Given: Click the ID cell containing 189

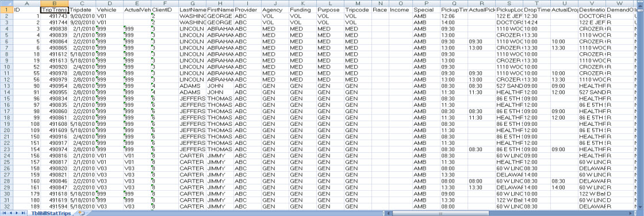Looking at the screenshot, I should (x=26, y=207).
